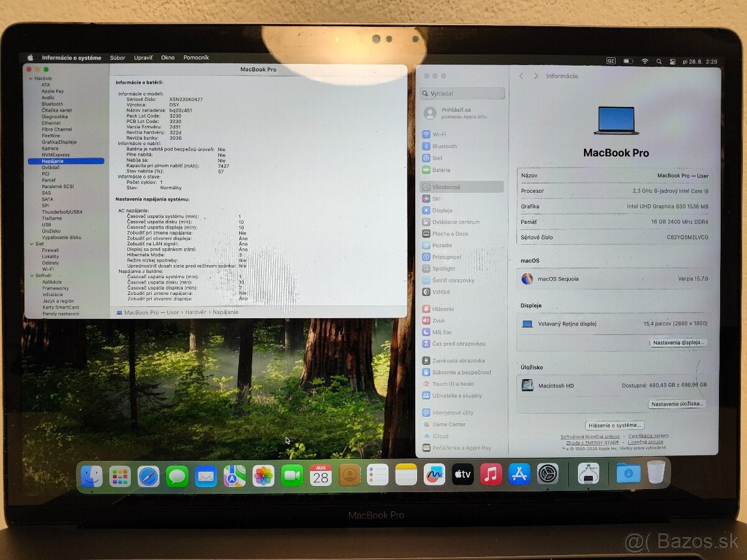Open Calendar showing Aug 28
747x560 pixels.
(x=321, y=475)
